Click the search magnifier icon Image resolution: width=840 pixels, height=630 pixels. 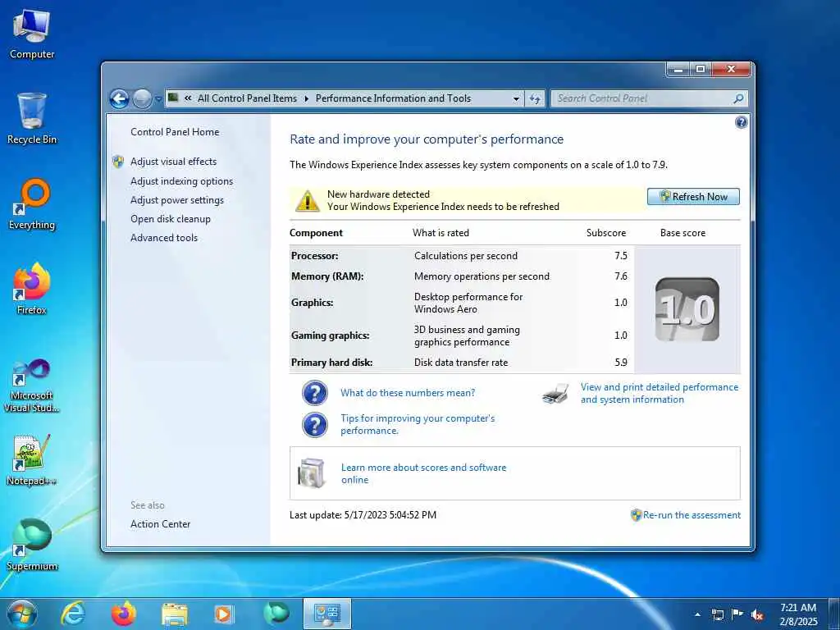(738, 98)
